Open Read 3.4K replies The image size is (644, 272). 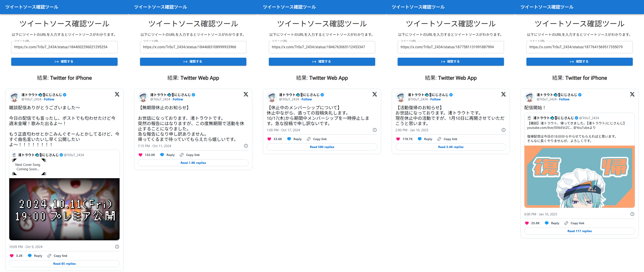[x=450, y=147]
